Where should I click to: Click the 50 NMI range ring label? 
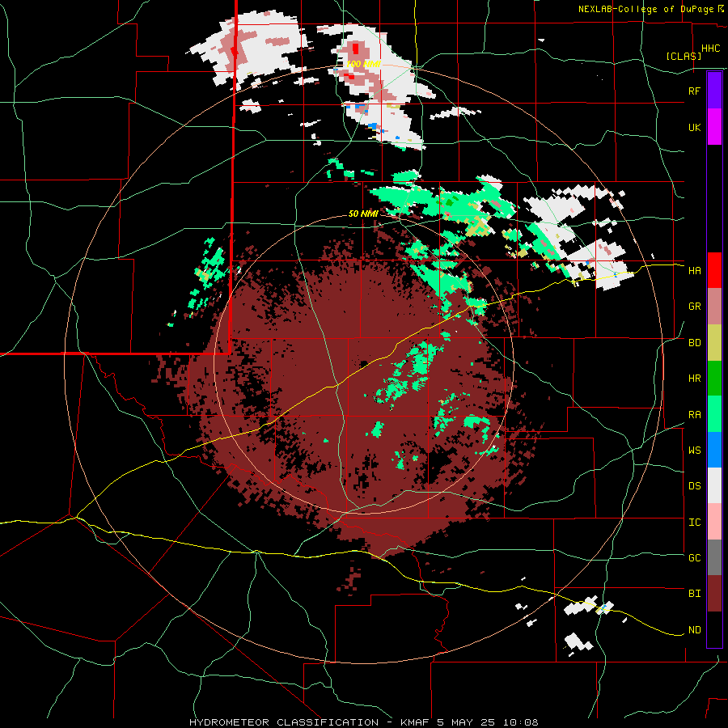tap(362, 214)
